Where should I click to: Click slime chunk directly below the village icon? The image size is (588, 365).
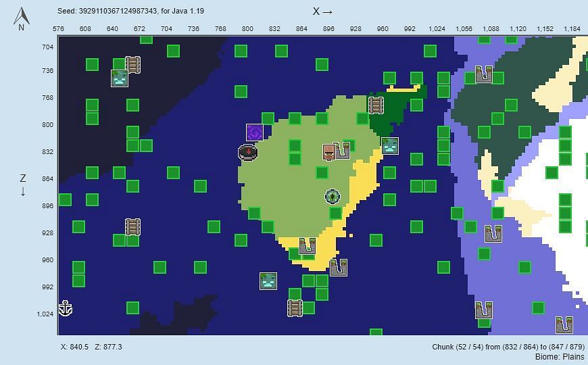click(322, 172)
